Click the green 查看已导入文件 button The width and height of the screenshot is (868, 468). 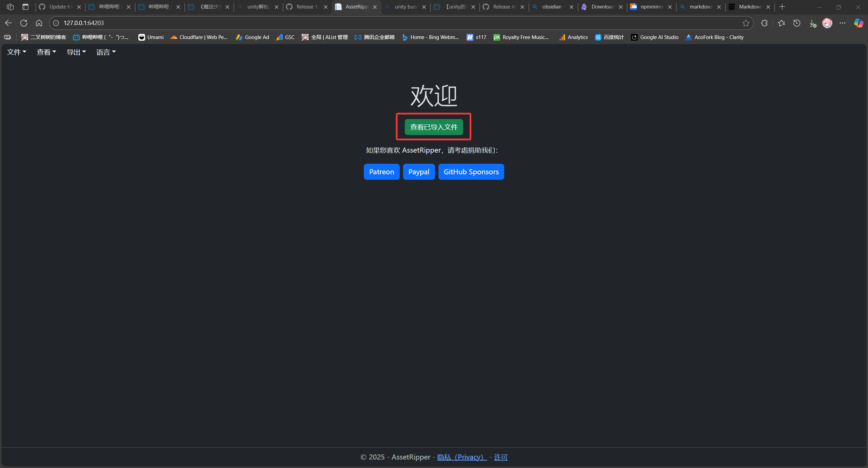tap(434, 127)
